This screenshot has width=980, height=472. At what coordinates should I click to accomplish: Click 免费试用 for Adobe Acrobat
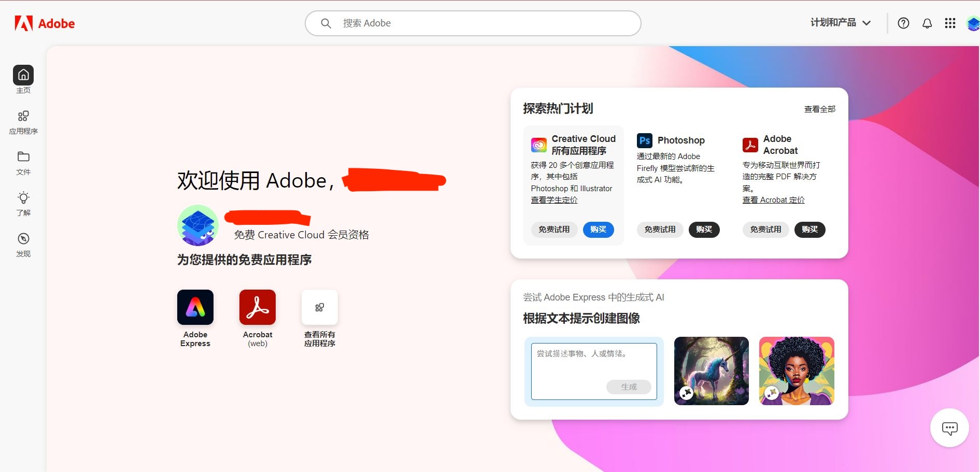[x=765, y=230]
